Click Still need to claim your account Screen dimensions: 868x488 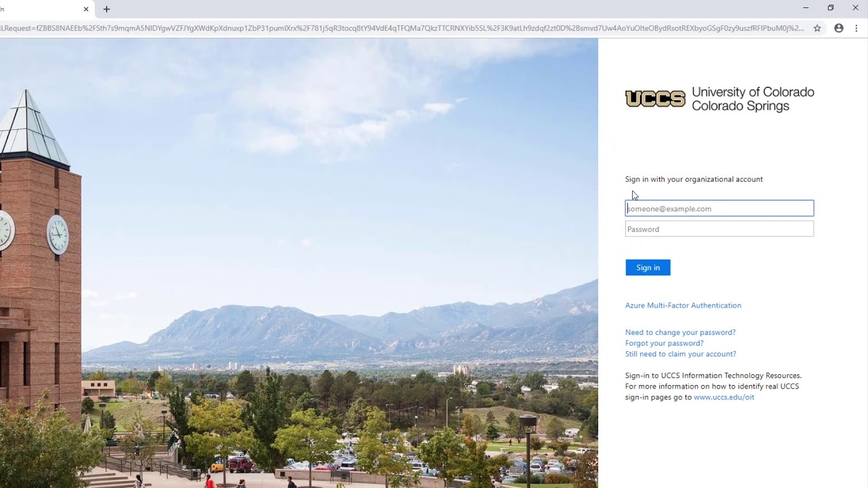click(680, 354)
